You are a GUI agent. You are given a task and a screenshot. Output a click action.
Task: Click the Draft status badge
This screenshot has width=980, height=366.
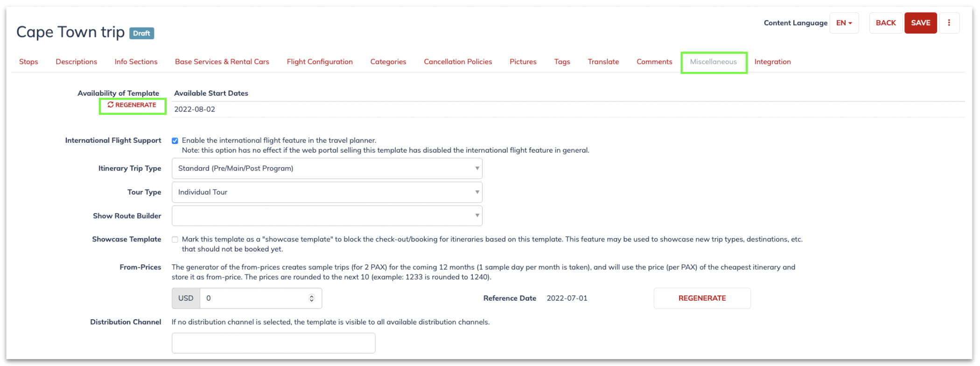click(x=141, y=33)
